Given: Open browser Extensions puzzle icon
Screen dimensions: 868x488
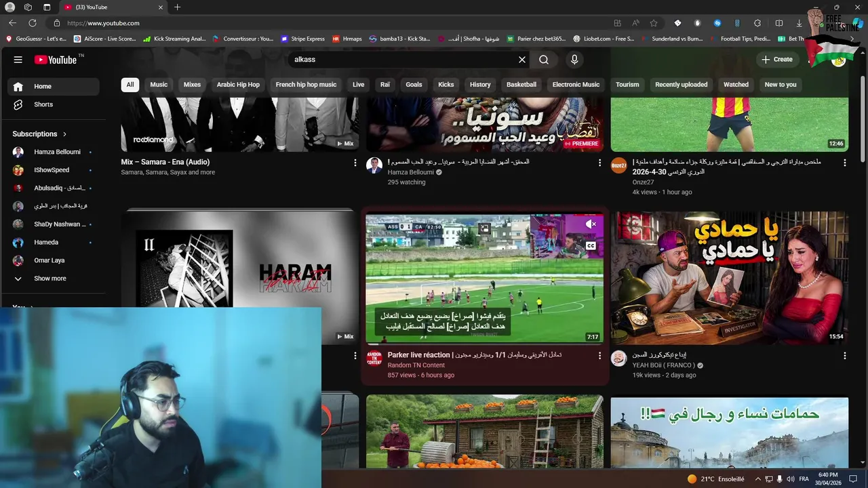Looking at the screenshot, I should [757, 23].
